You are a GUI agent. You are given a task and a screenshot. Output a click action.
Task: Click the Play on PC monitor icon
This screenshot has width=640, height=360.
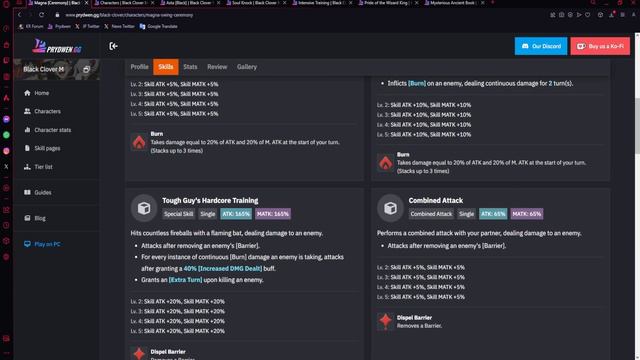pyautogui.click(x=27, y=244)
